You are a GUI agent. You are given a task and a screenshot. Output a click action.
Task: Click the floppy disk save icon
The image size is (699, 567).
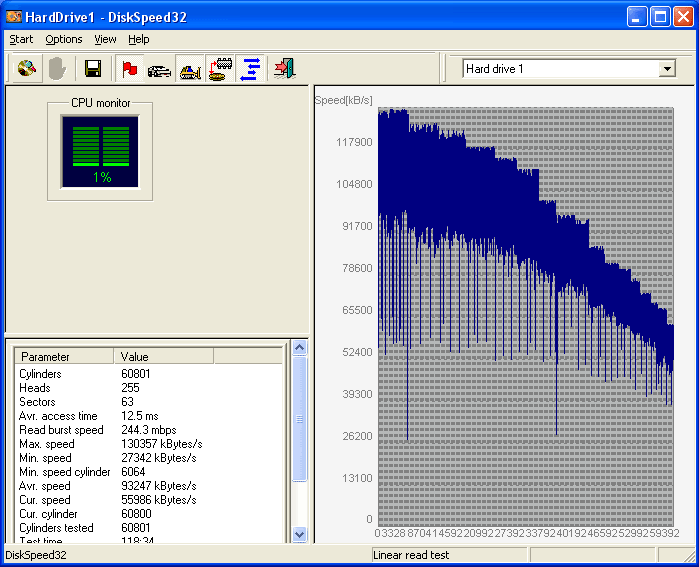[93, 69]
